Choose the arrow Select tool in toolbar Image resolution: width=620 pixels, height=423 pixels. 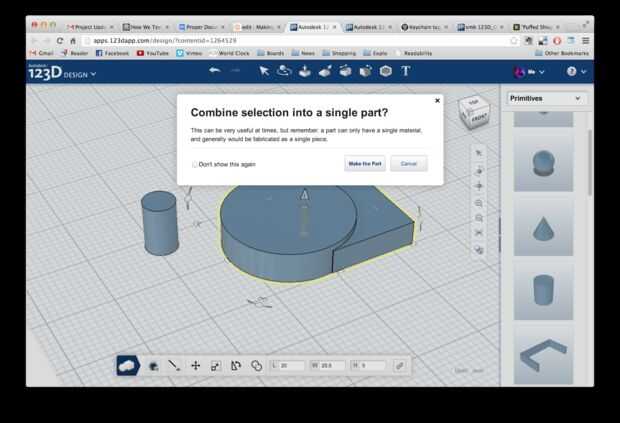pyautogui.click(x=264, y=71)
